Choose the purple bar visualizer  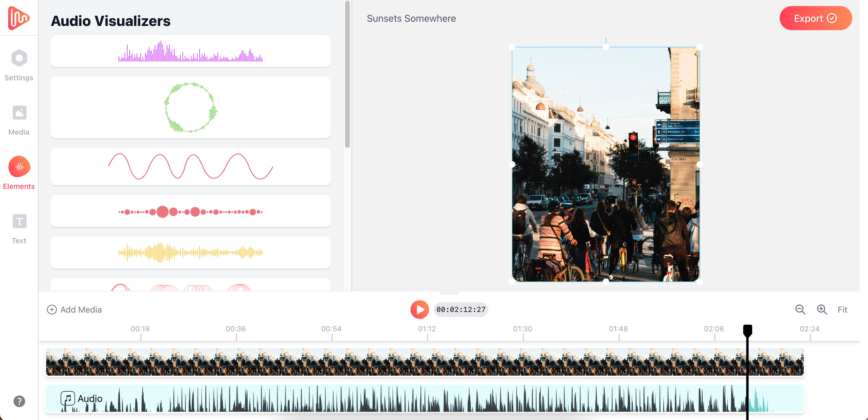[x=190, y=51]
